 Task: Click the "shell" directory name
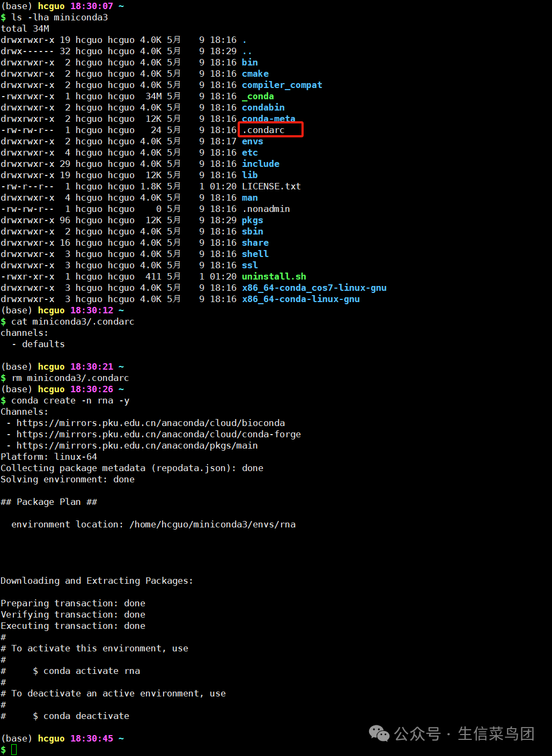255,254
